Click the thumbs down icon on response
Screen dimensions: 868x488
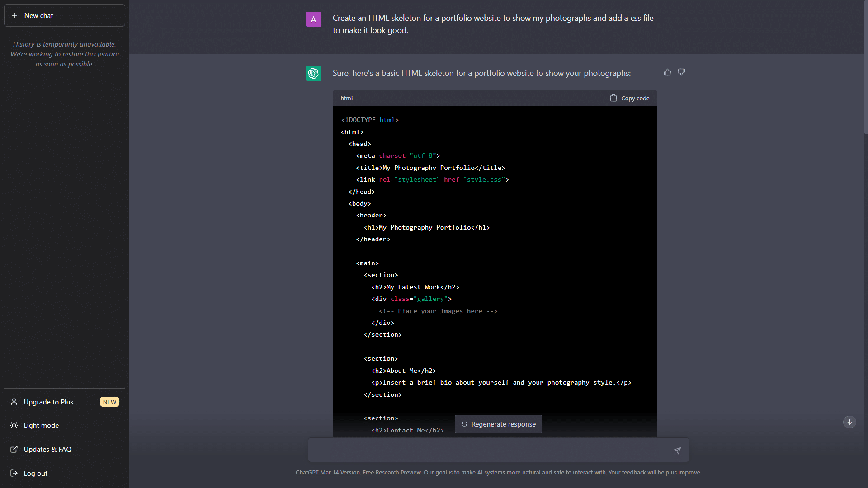[681, 71]
